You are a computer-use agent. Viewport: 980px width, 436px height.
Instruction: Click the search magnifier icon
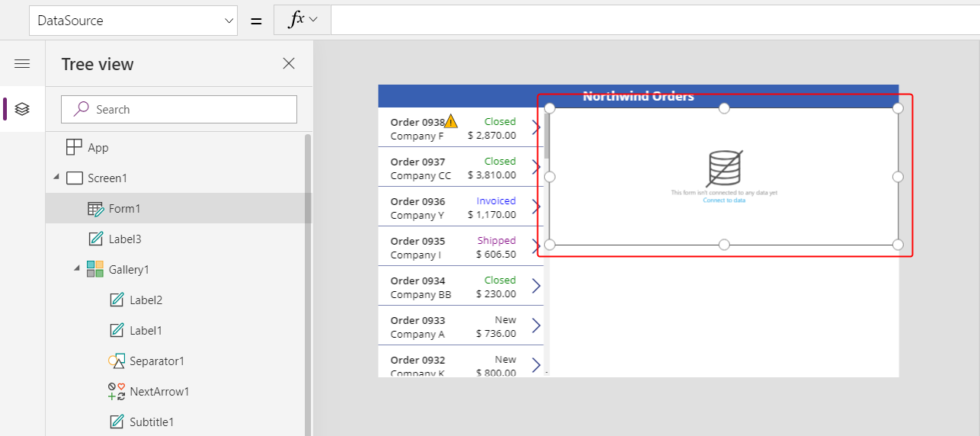81,109
